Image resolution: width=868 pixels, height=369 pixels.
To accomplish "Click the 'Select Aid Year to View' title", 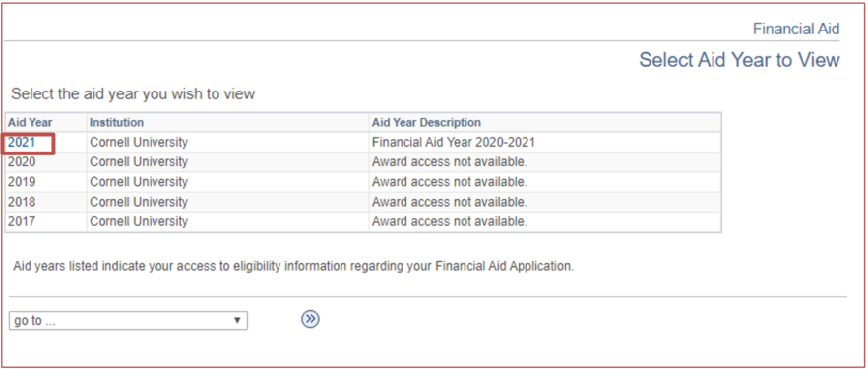I will coord(740,60).
